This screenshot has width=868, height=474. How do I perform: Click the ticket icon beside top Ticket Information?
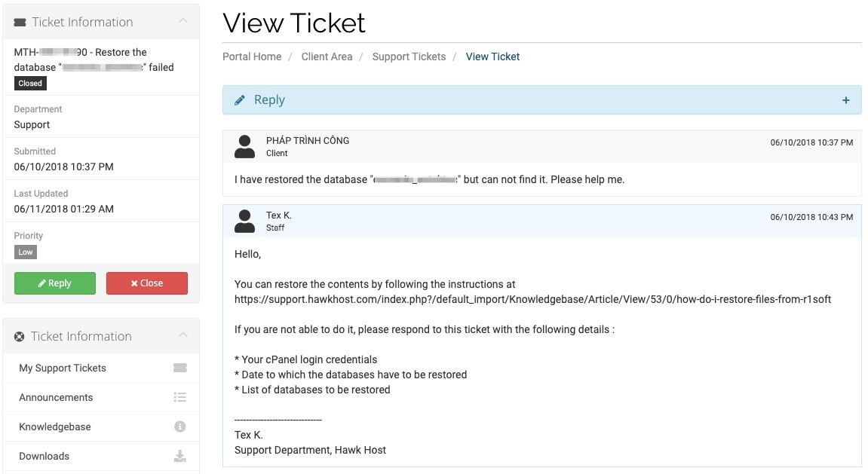pyautogui.click(x=20, y=23)
